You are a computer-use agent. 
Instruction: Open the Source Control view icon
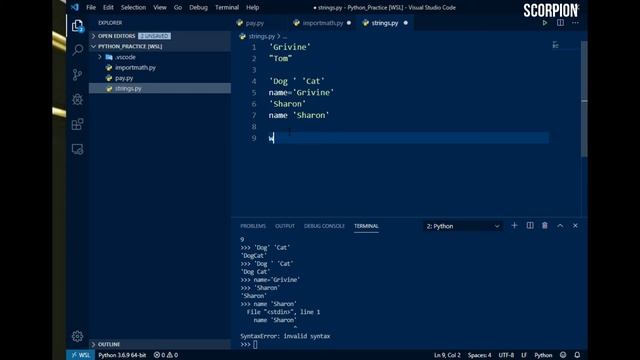[77, 75]
